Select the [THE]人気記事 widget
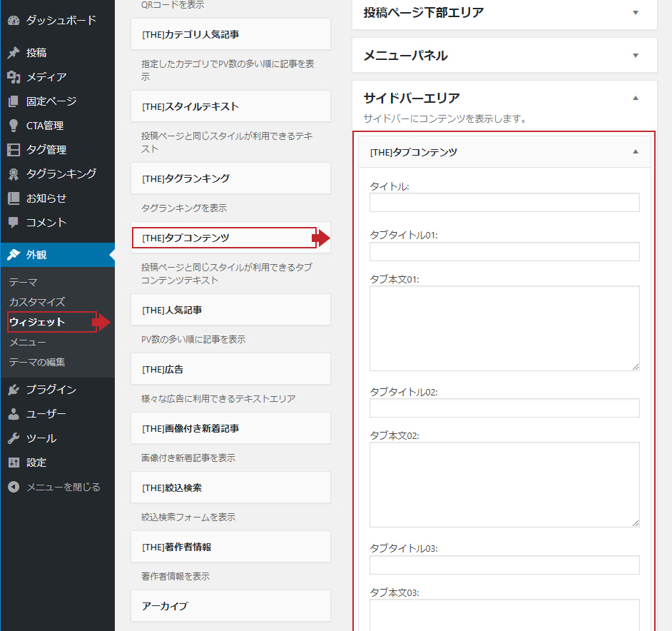672x631 pixels. coord(230,311)
